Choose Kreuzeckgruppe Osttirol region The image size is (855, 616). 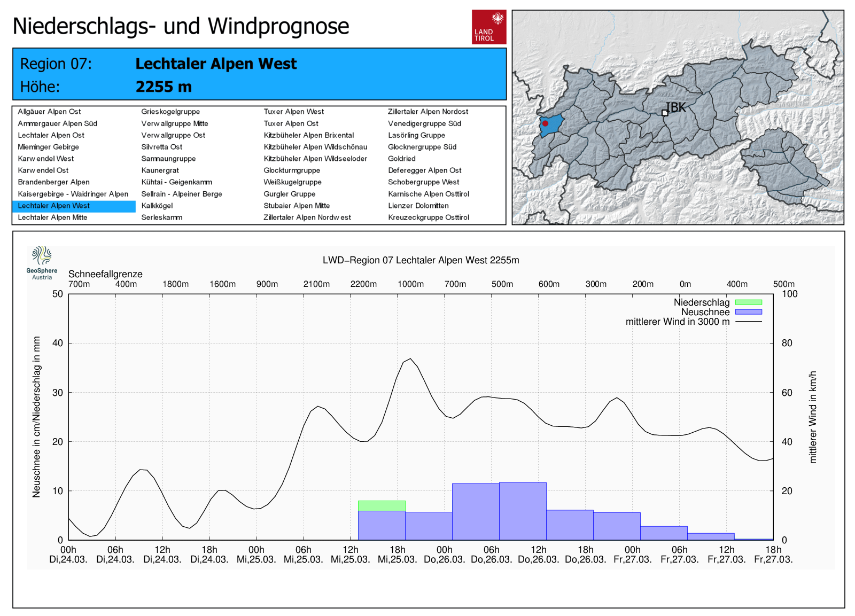(428, 217)
